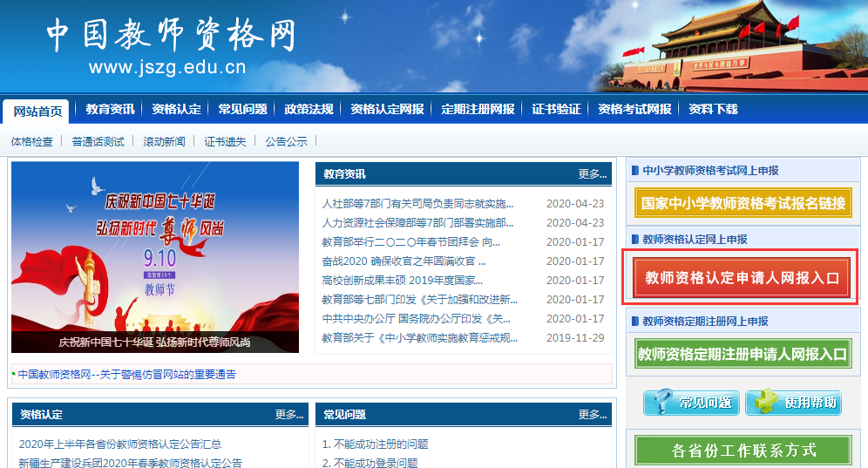Open 教育资讯 navigation menu item

coord(110,110)
